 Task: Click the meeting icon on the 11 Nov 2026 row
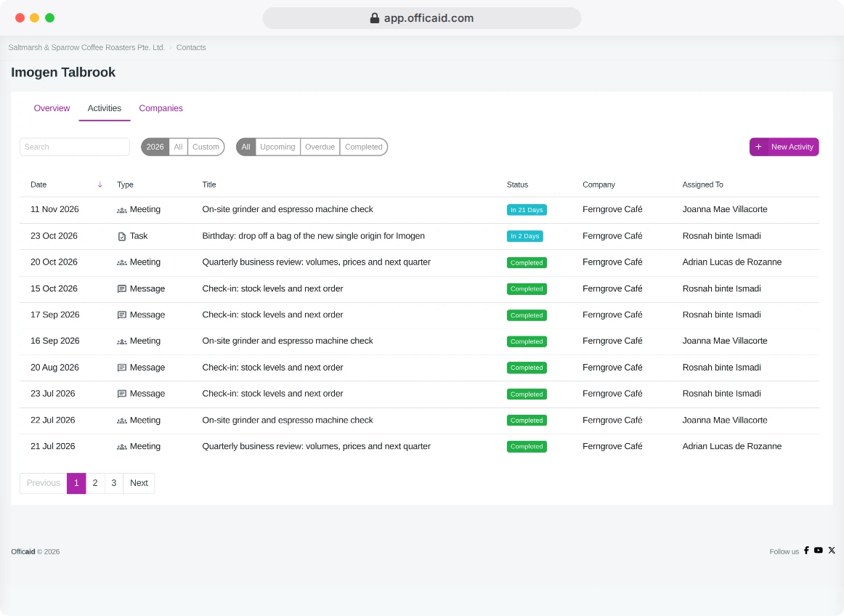click(122, 210)
